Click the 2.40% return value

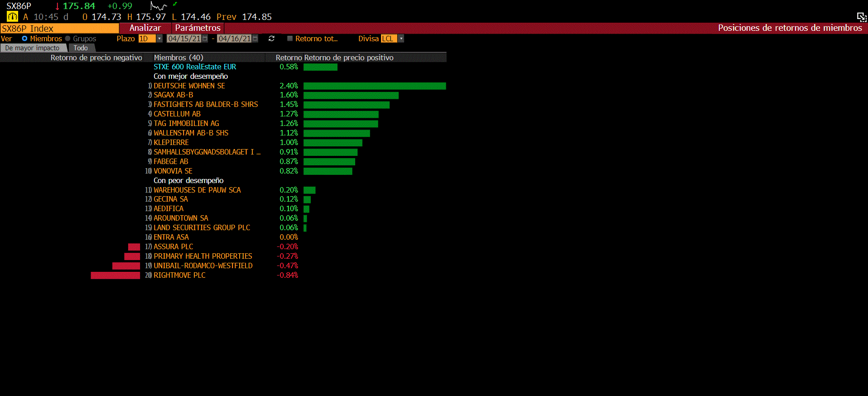click(x=289, y=86)
